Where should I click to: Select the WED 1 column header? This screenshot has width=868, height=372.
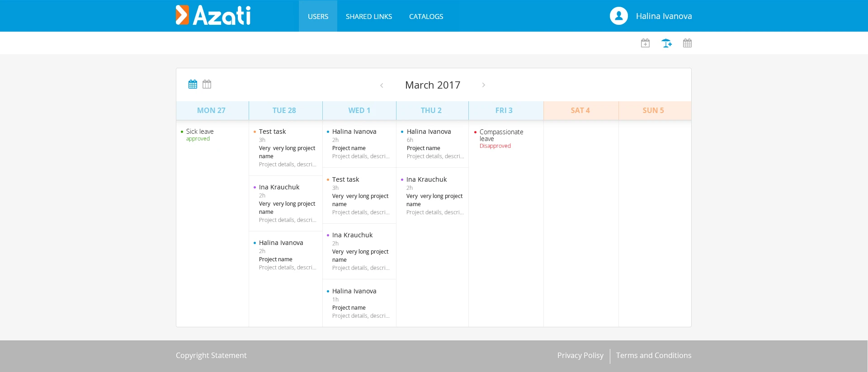359,110
